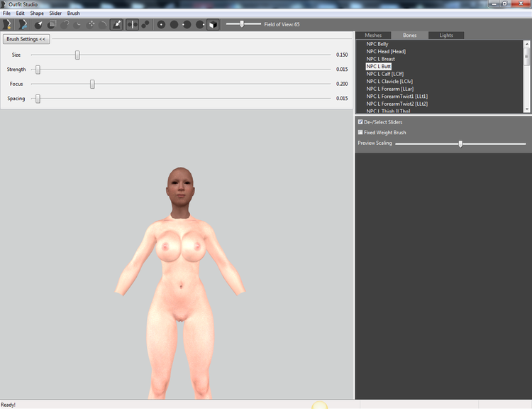Toggle the X-Mirror brush icon
Image resolution: width=532 pixels, height=409 pixels.
(133, 24)
